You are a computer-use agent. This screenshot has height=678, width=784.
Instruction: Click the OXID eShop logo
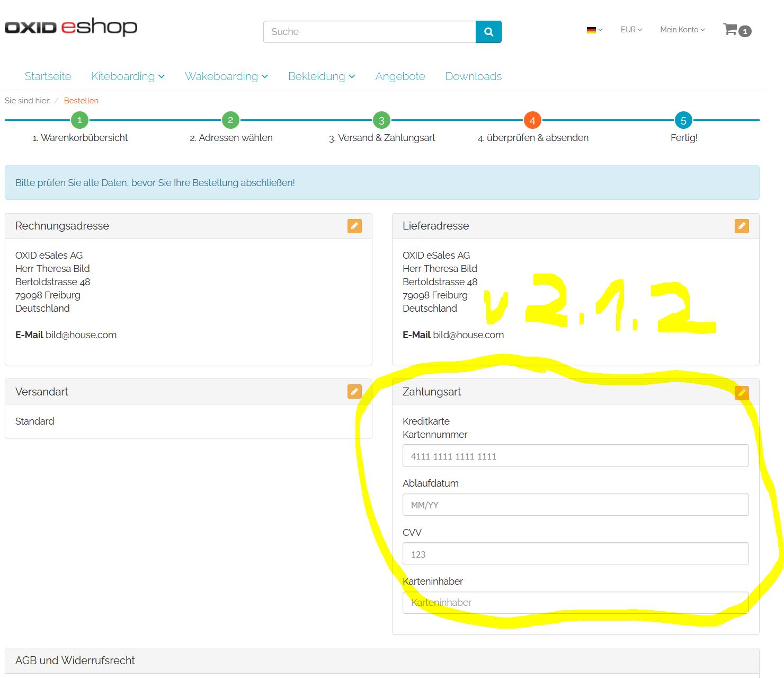click(x=71, y=27)
